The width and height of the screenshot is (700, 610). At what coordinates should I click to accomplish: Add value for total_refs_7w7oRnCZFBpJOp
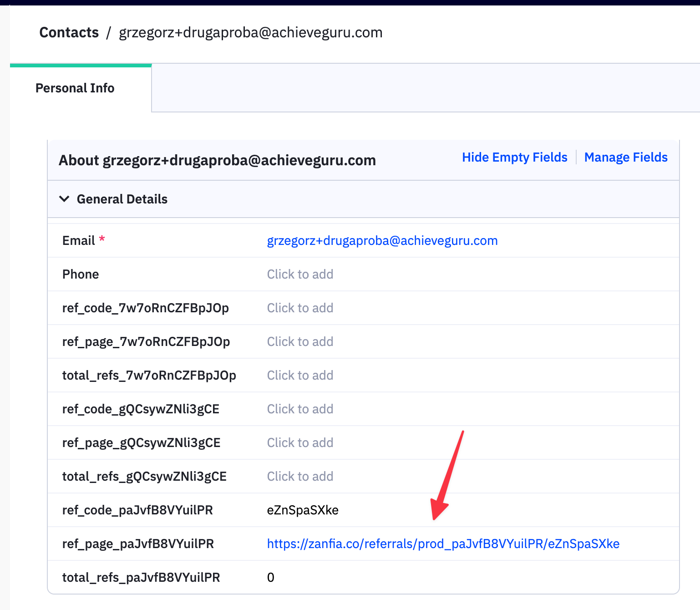click(300, 375)
